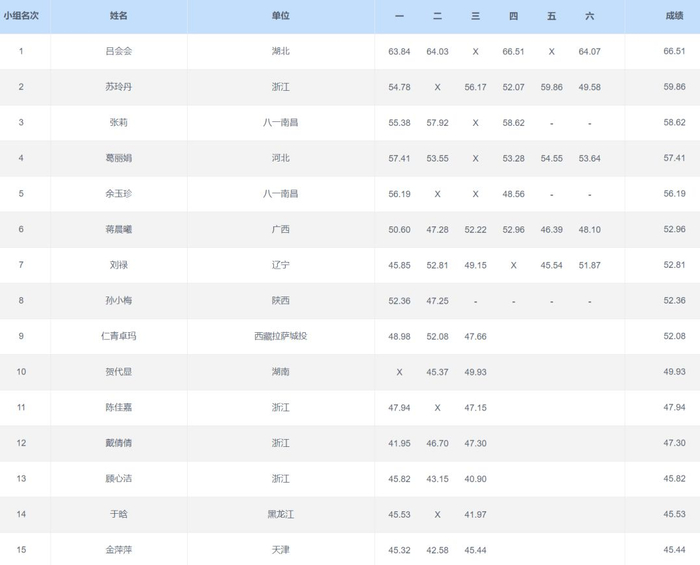Click unit cell 广西
Image resolution: width=700 pixels, height=565 pixels.
(x=280, y=229)
